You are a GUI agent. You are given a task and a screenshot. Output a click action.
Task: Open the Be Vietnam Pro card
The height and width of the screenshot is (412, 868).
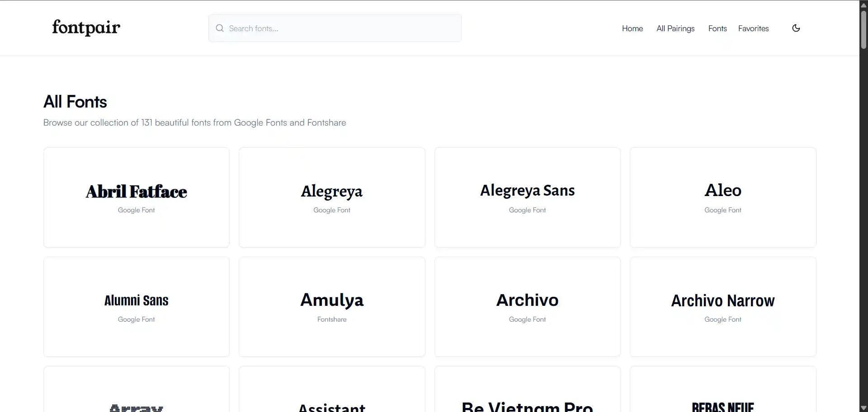pos(528,389)
